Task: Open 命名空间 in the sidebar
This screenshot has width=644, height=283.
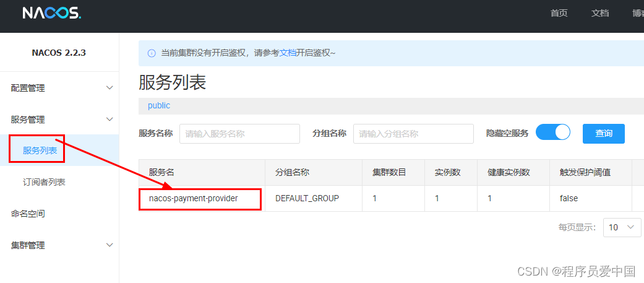Action: point(28,214)
